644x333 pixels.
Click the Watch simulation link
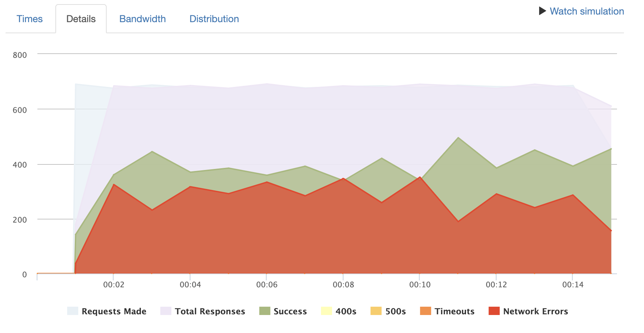coord(587,11)
